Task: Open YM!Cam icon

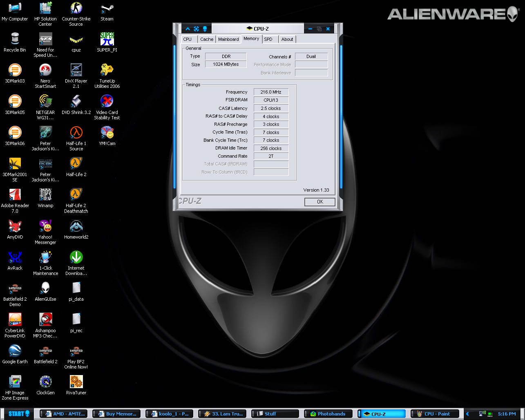Action: point(107,136)
